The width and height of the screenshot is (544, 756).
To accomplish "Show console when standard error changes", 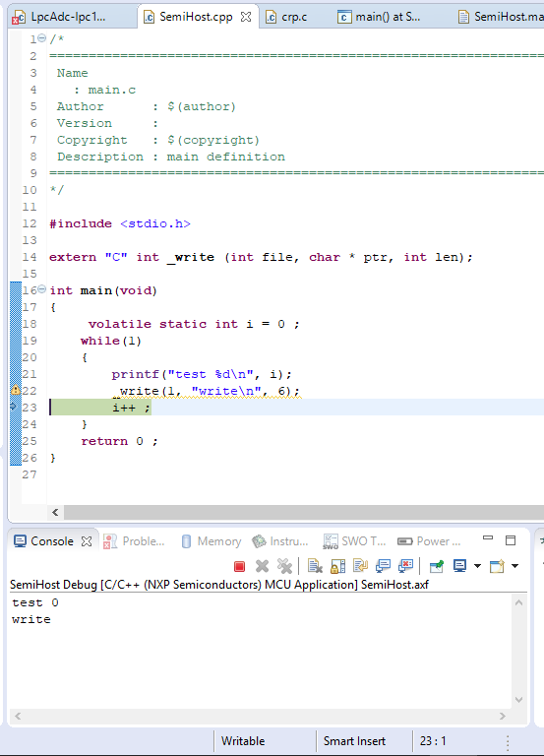I will point(405,566).
